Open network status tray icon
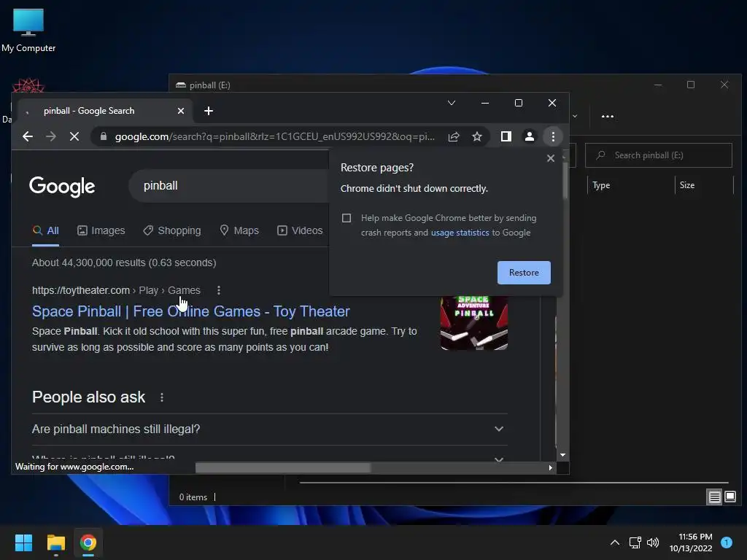 (x=635, y=542)
